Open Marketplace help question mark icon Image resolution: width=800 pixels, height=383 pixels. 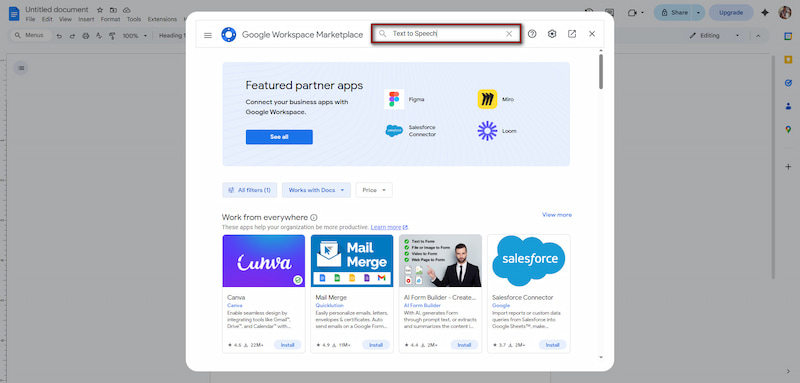click(532, 34)
